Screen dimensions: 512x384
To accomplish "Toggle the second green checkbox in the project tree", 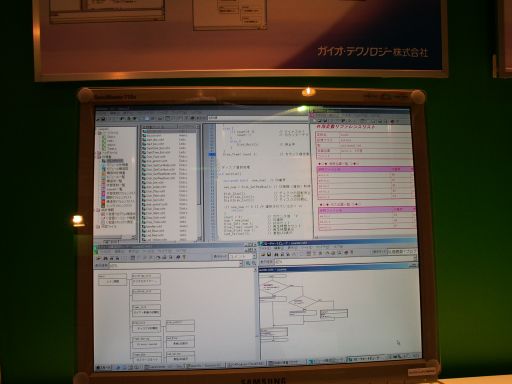I will point(104,141).
